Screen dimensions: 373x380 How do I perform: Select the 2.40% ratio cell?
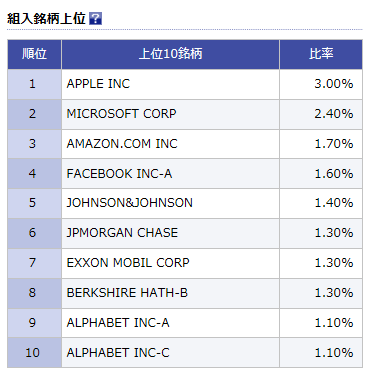(x=321, y=114)
